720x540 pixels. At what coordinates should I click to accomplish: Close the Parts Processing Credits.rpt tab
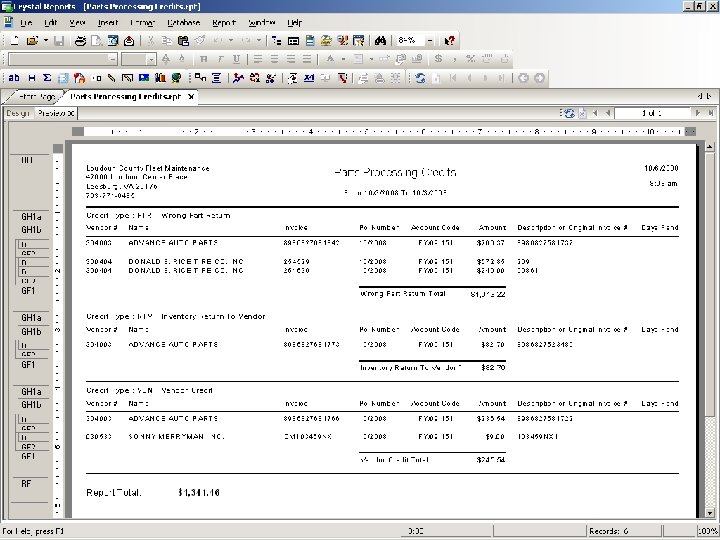191,97
